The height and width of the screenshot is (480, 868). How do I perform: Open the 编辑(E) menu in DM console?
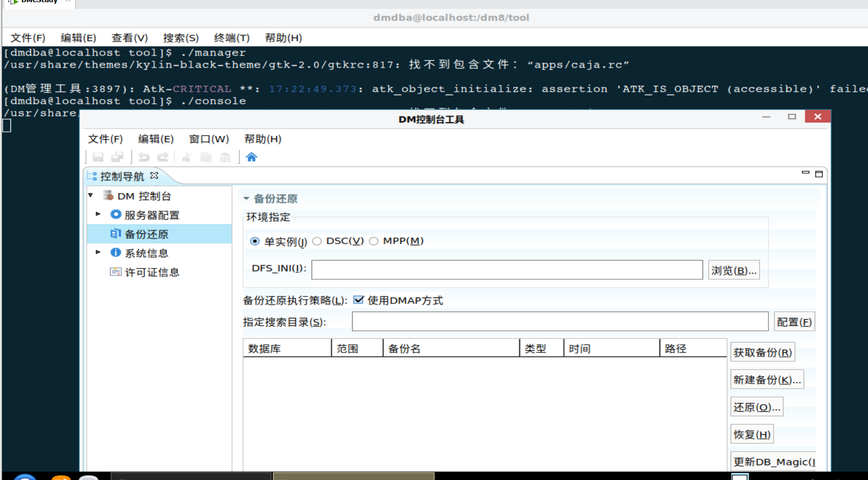(156, 139)
